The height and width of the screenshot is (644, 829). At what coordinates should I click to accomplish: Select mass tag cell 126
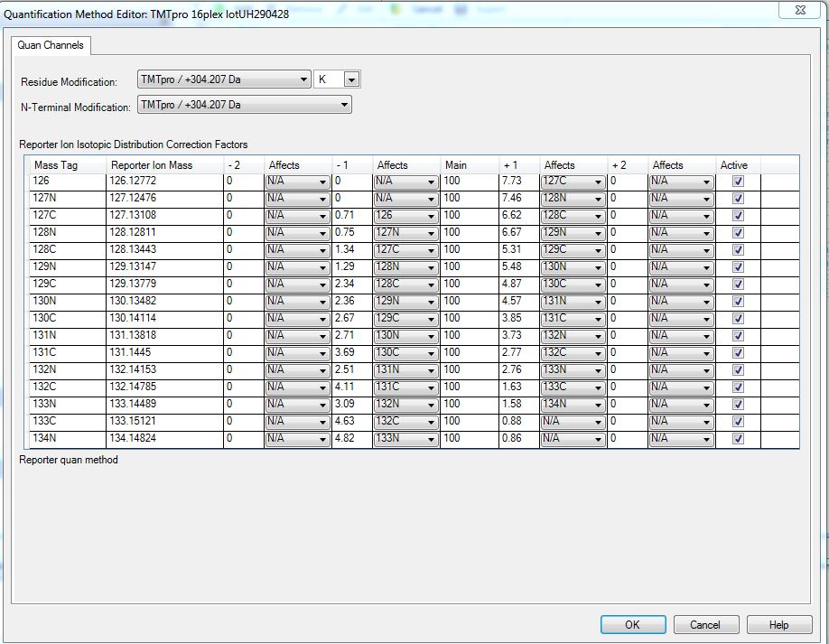point(68,182)
